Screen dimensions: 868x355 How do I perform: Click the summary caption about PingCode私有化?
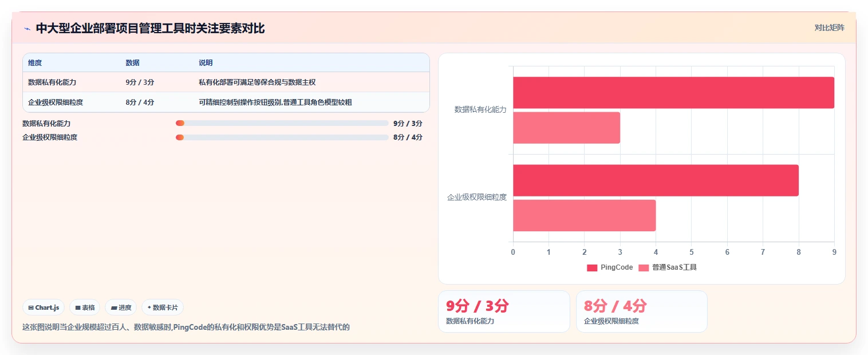186,327
